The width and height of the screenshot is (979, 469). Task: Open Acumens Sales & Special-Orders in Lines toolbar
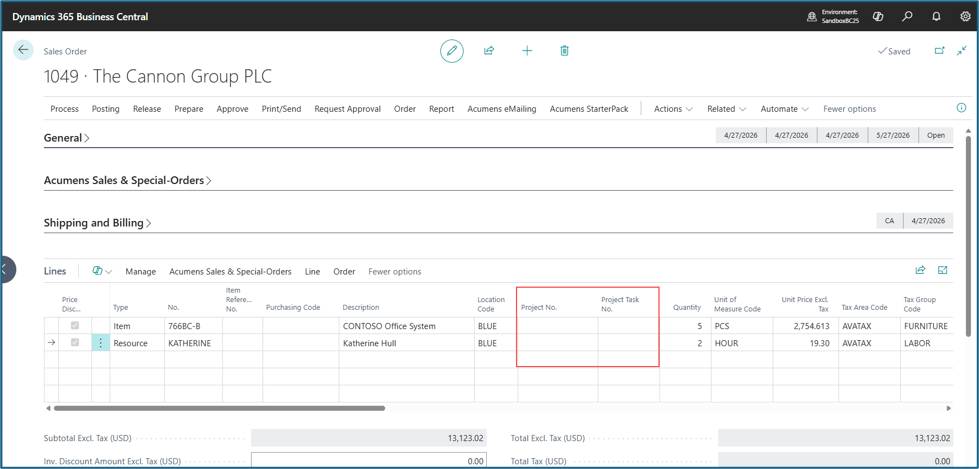tap(230, 272)
